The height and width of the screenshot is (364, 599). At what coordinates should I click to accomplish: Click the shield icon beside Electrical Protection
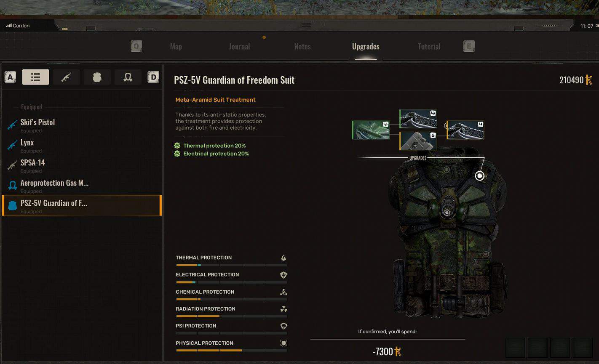(283, 274)
